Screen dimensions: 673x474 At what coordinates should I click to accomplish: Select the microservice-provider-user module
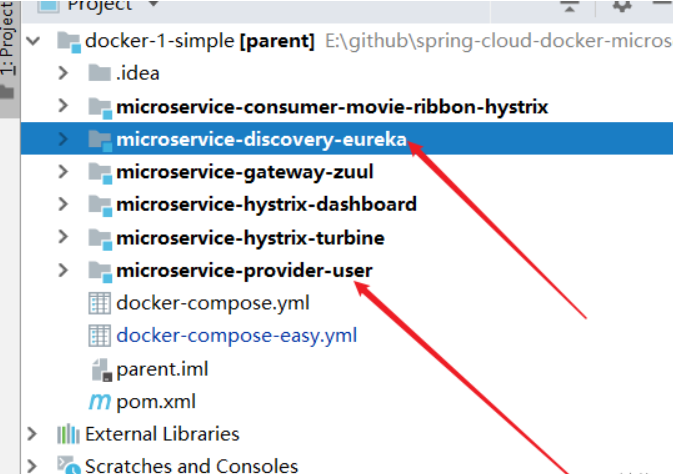244,271
